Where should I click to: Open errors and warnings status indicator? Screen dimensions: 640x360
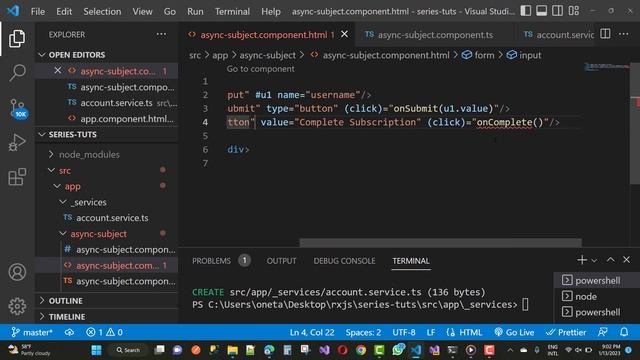[x=104, y=332]
